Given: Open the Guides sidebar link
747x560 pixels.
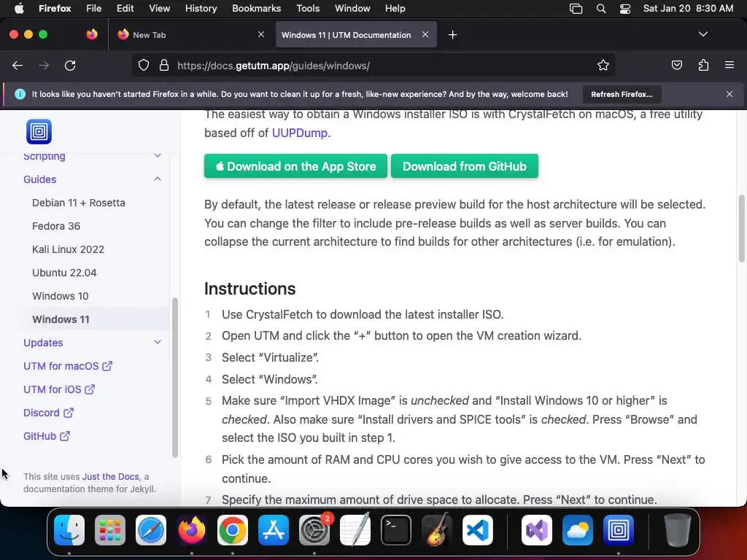Looking at the screenshot, I should click(x=40, y=179).
